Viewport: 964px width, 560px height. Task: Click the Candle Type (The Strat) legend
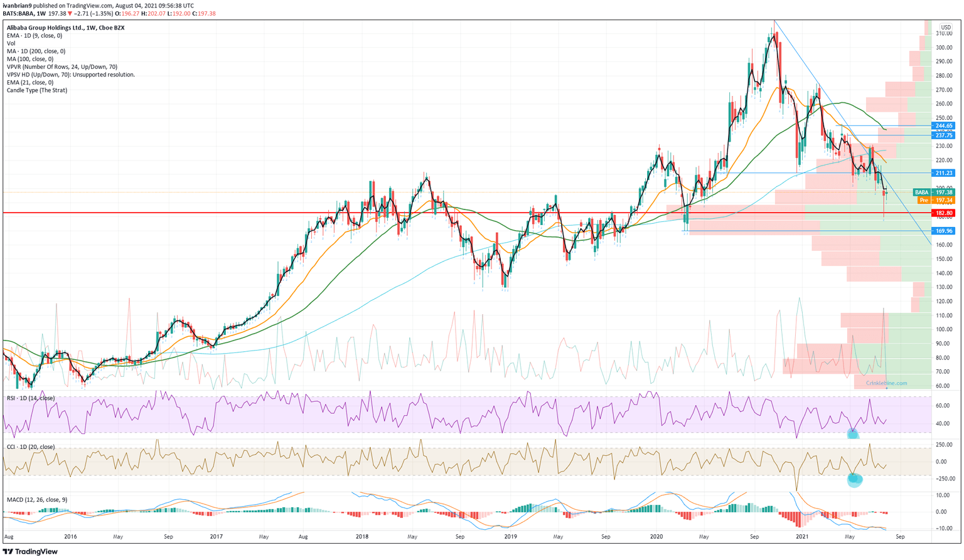tap(37, 90)
